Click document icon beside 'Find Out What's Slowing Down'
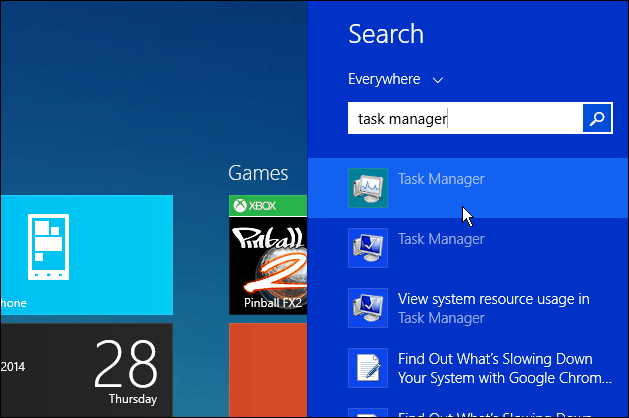 (368, 368)
